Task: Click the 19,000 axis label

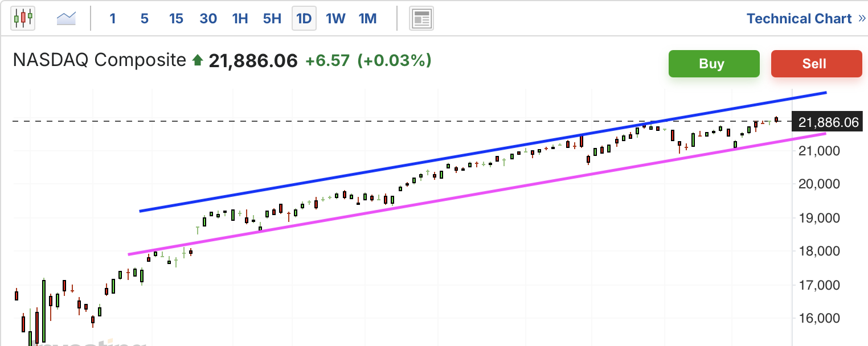Action: coord(818,218)
